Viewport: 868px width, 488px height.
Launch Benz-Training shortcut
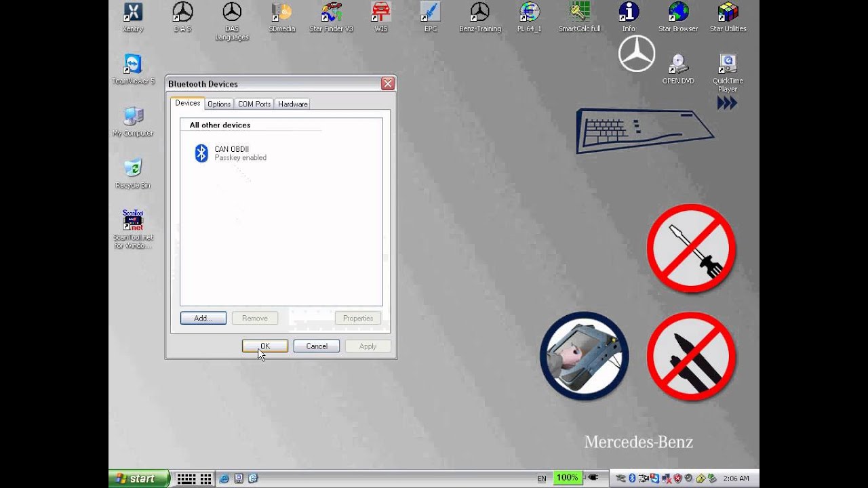click(x=480, y=18)
